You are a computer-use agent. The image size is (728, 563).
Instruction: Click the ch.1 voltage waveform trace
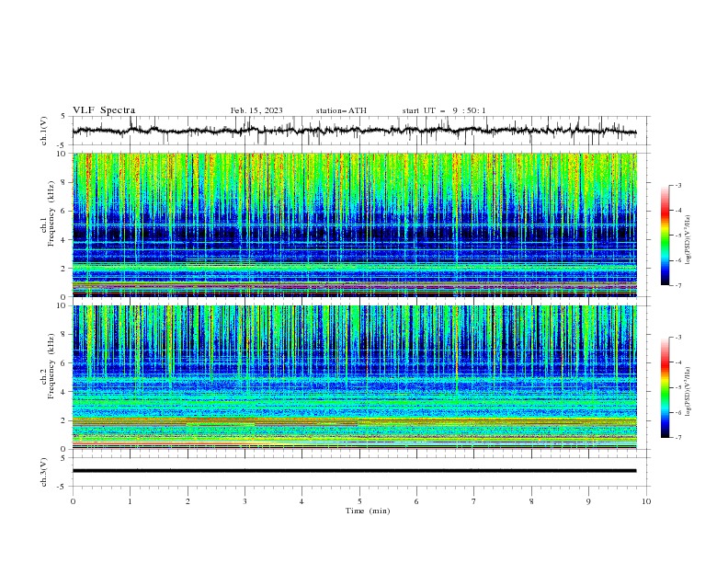click(x=354, y=131)
